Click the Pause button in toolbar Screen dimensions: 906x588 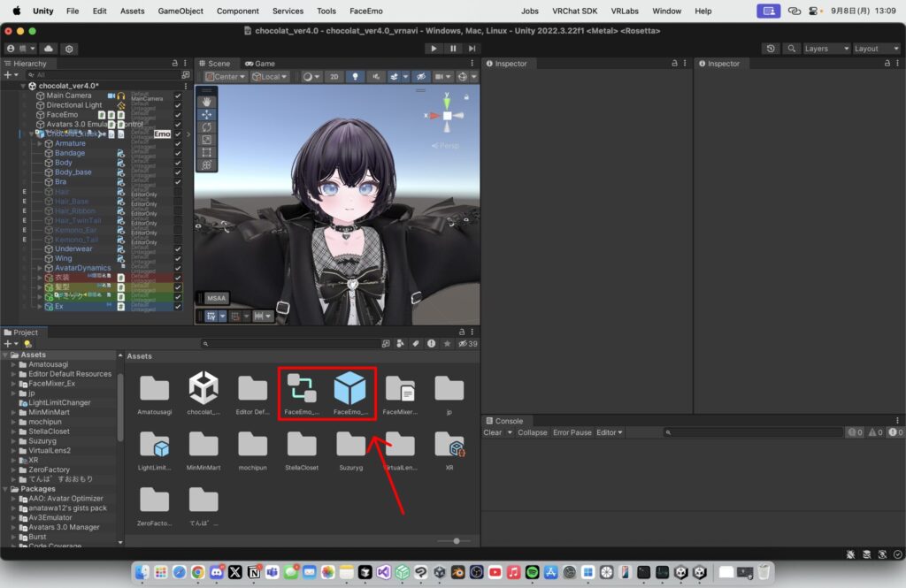click(x=453, y=49)
